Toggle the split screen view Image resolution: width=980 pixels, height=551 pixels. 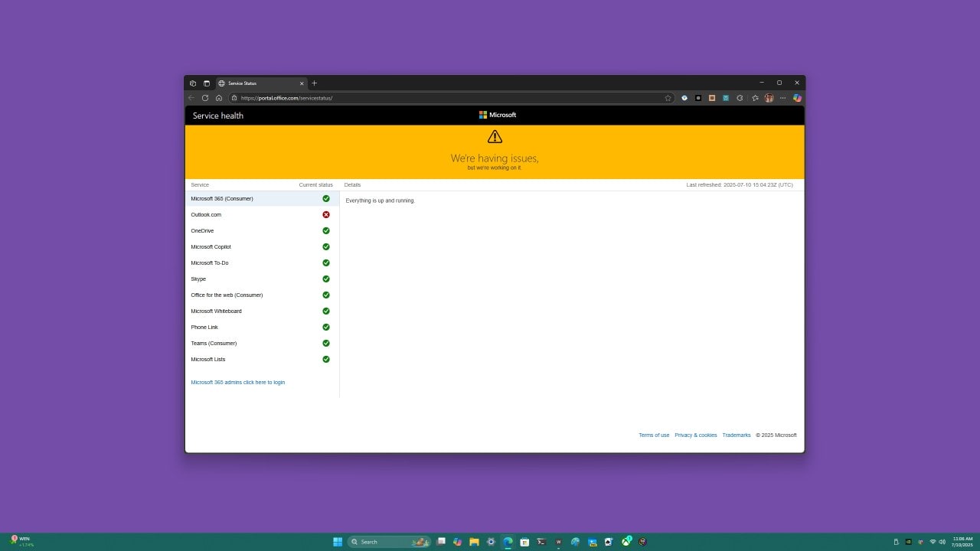pyautogui.click(x=206, y=83)
